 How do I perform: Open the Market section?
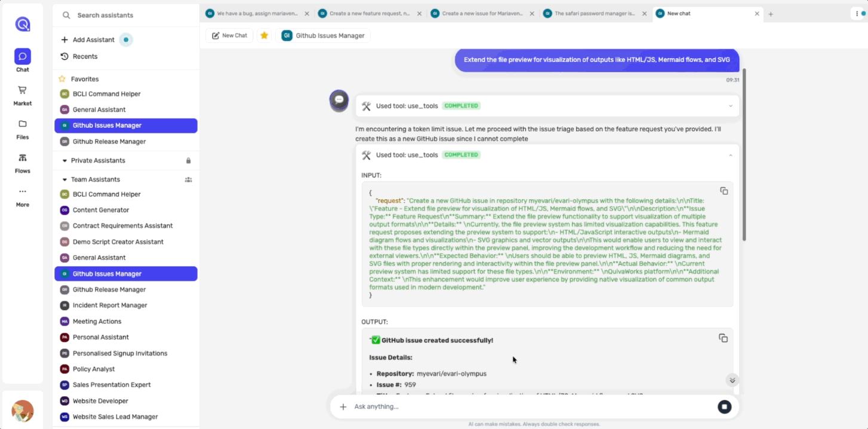coord(22,96)
